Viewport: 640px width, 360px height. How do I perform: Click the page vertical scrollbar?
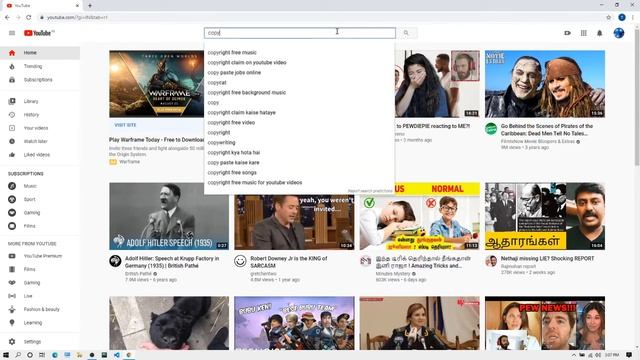tap(637, 98)
